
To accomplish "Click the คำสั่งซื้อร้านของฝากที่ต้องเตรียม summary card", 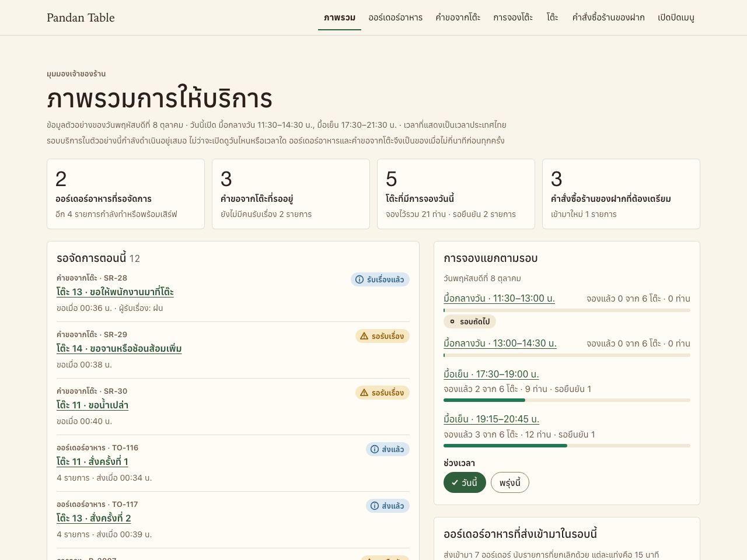I will coord(621,194).
